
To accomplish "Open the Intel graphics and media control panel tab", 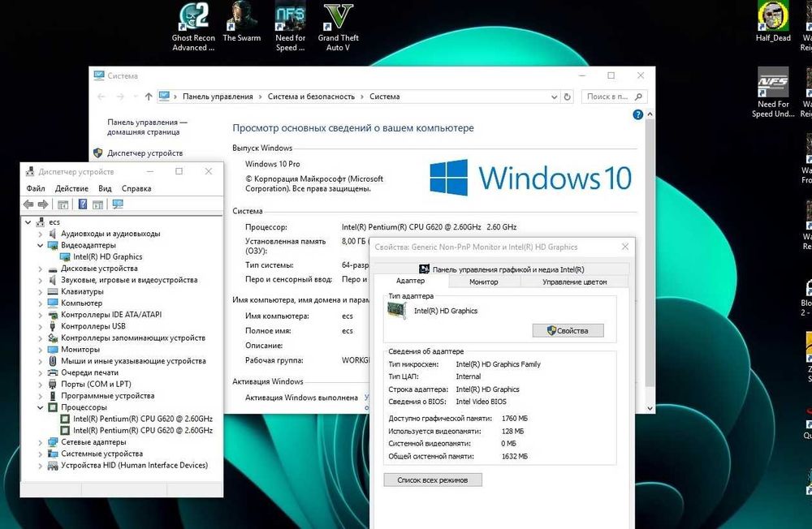I will coord(501,269).
